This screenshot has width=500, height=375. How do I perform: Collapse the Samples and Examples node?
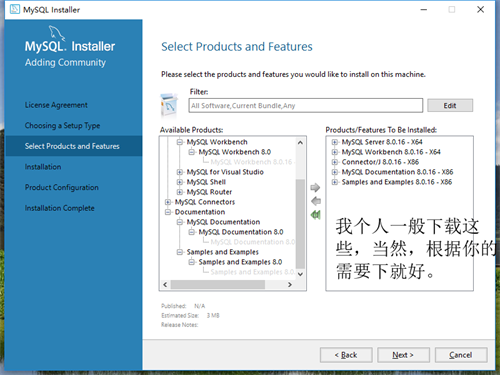click(180, 252)
